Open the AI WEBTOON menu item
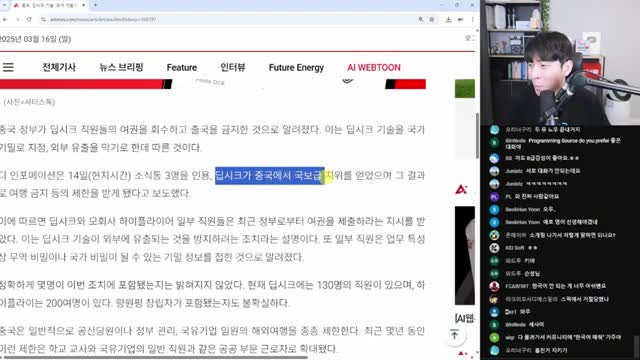The width and height of the screenshot is (640, 360). click(374, 67)
